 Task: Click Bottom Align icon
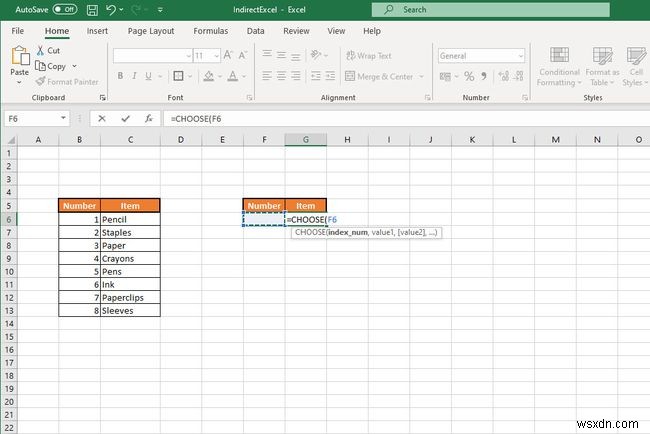coord(296,55)
